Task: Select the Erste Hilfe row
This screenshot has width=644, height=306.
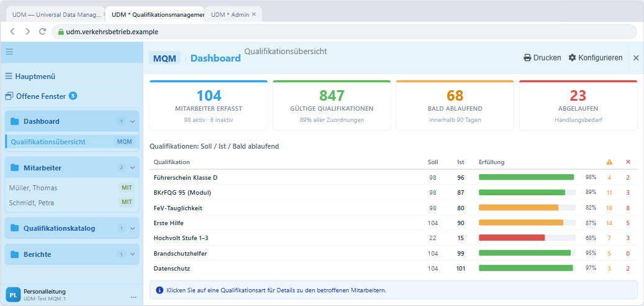Action: tap(394, 223)
